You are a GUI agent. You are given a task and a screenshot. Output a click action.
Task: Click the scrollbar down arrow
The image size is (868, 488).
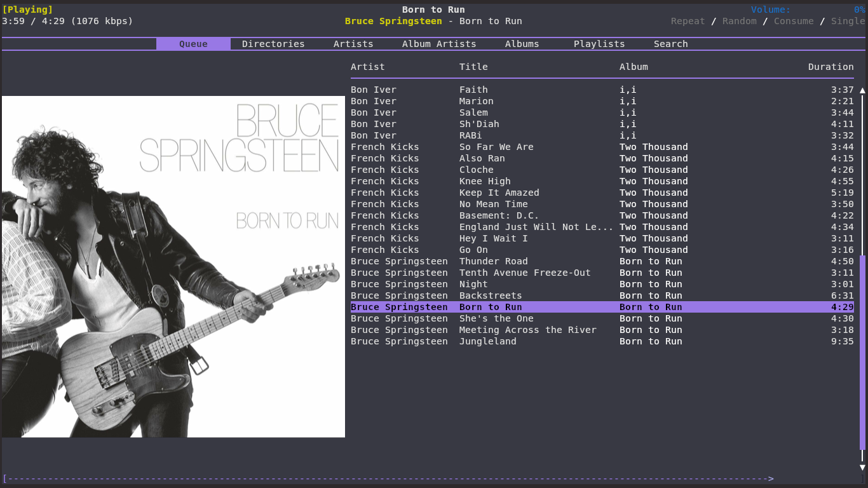coord(862,468)
